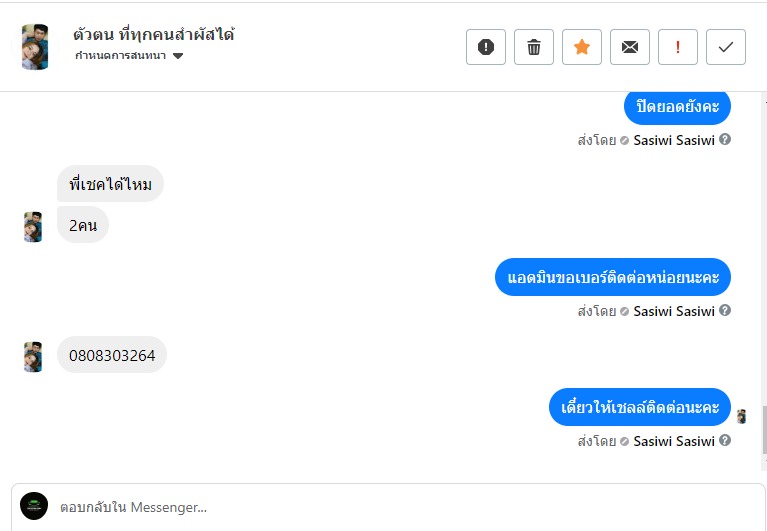Open contact profile photo in header
The width and height of the screenshot is (767, 531).
pyautogui.click(x=35, y=47)
